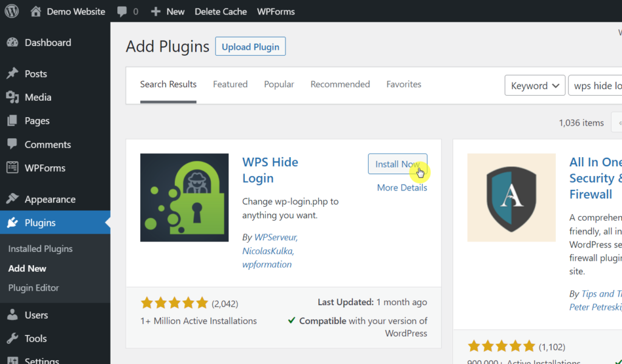This screenshot has height=364, width=622.
Task: Open Installed Plugins submenu item
Action: click(41, 249)
